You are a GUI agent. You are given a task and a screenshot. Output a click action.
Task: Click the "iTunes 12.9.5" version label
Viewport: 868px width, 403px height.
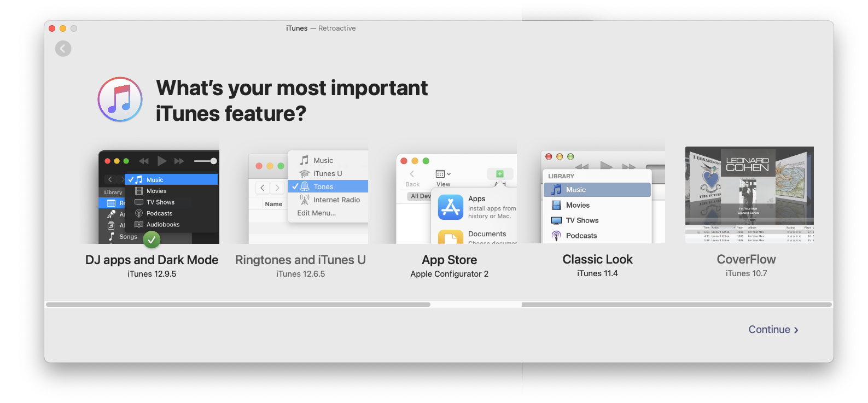point(152,274)
